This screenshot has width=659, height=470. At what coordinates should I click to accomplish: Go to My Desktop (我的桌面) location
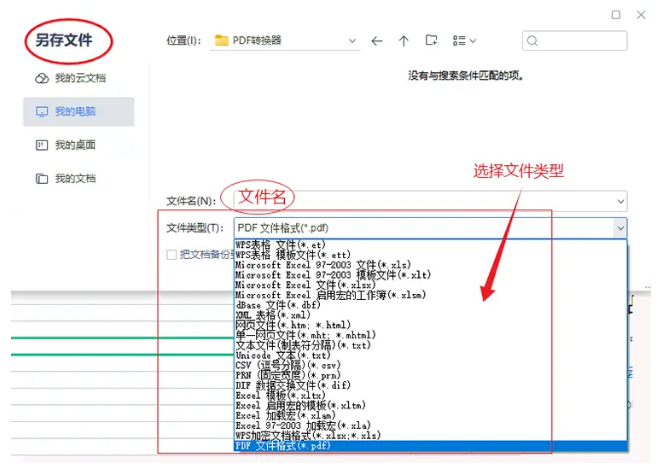pyautogui.click(x=66, y=145)
